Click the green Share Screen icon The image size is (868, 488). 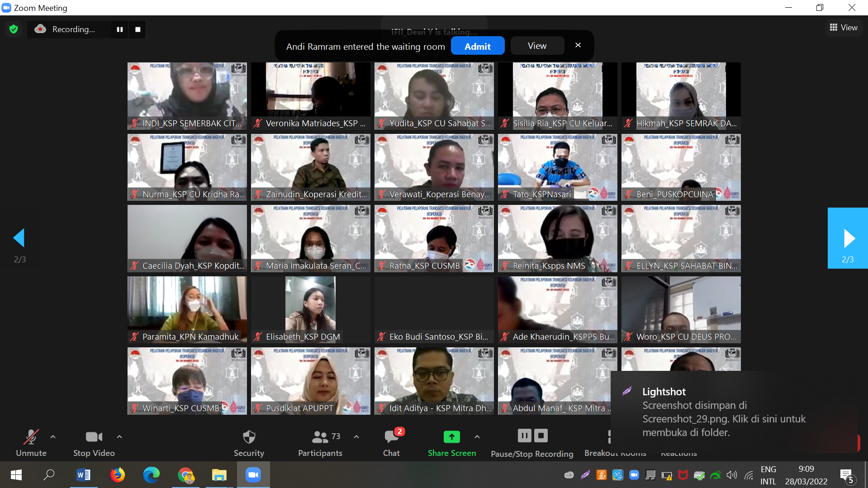451,437
